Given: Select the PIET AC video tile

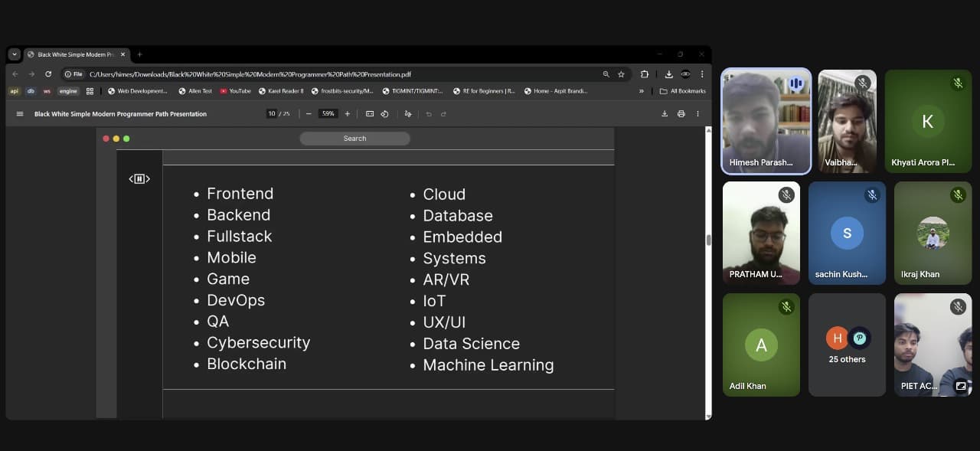Looking at the screenshot, I should (933, 345).
